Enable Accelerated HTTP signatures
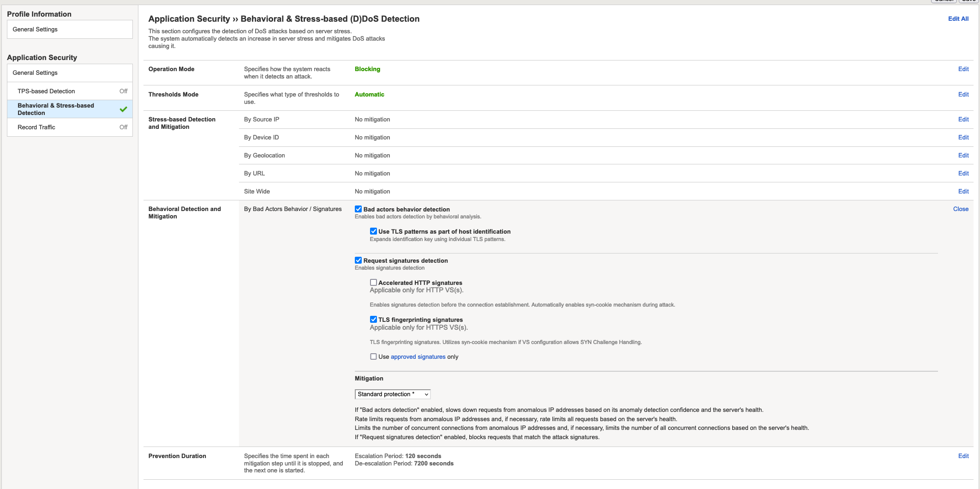Viewport: 980px width, 489px height. point(373,283)
